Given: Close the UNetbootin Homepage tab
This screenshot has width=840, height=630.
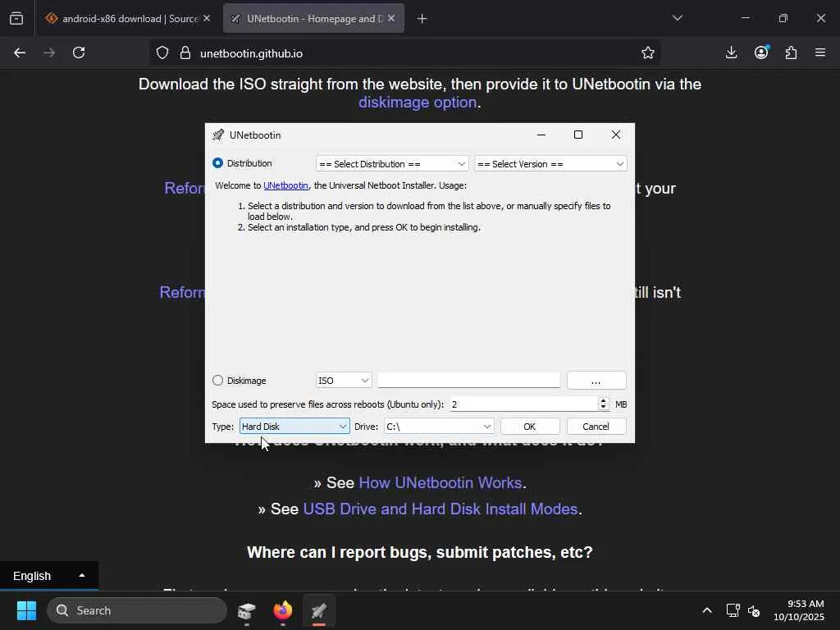Looking at the screenshot, I should point(391,18).
